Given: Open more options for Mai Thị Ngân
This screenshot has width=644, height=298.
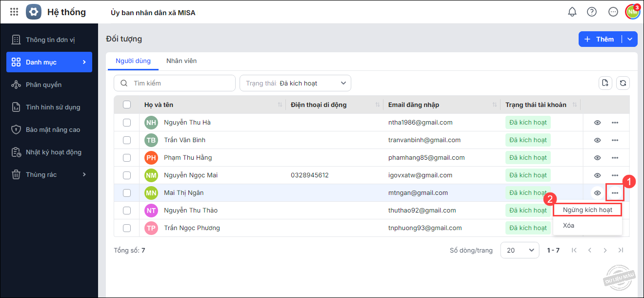Looking at the screenshot, I should point(615,193).
